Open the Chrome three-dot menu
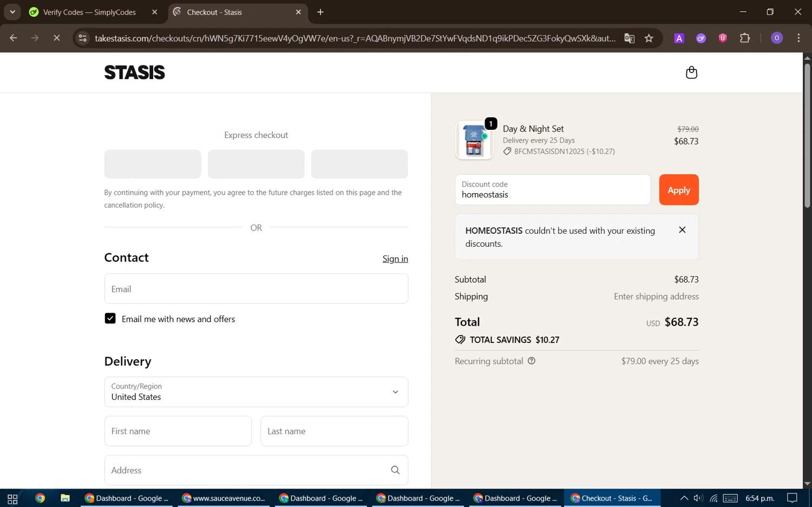 (799, 38)
